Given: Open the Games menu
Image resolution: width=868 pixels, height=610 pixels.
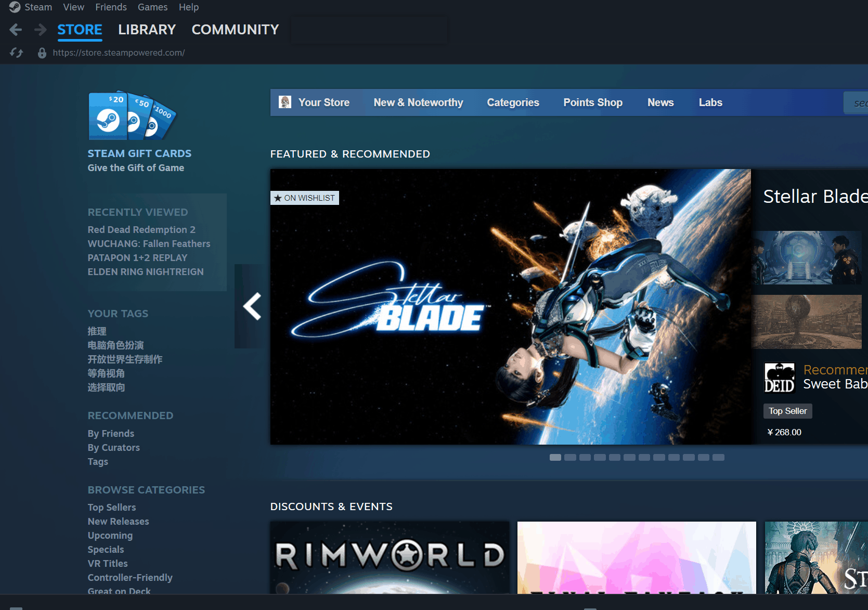Looking at the screenshot, I should (152, 7).
